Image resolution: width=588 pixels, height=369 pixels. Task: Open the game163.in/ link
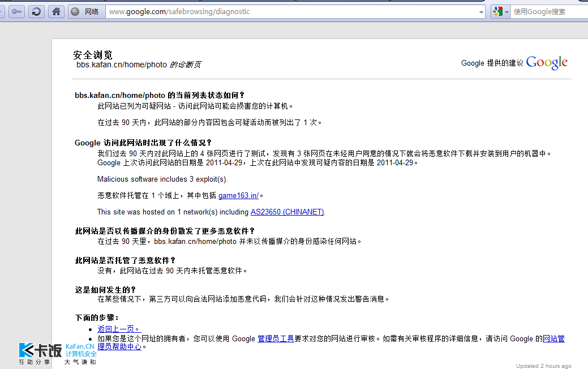tap(238, 195)
